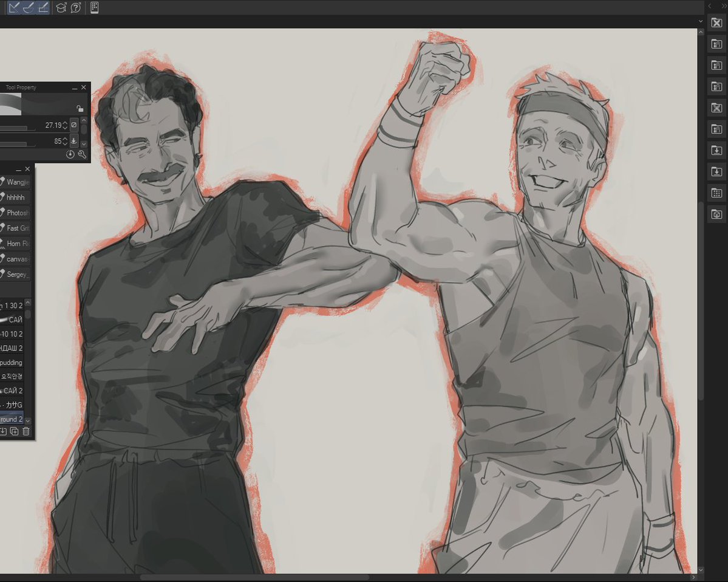The image size is (728, 582).
Task: Open the lower download-folder material icon
Action: (716, 172)
